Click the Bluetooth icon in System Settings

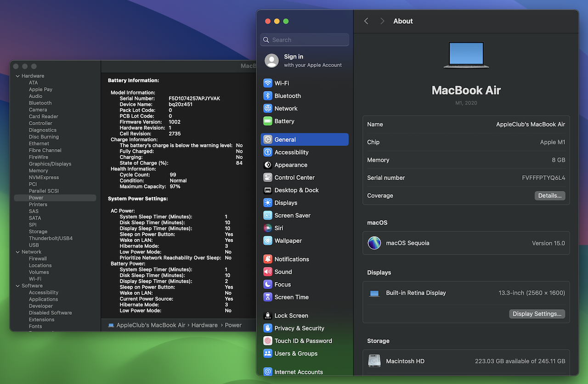tap(268, 96)
